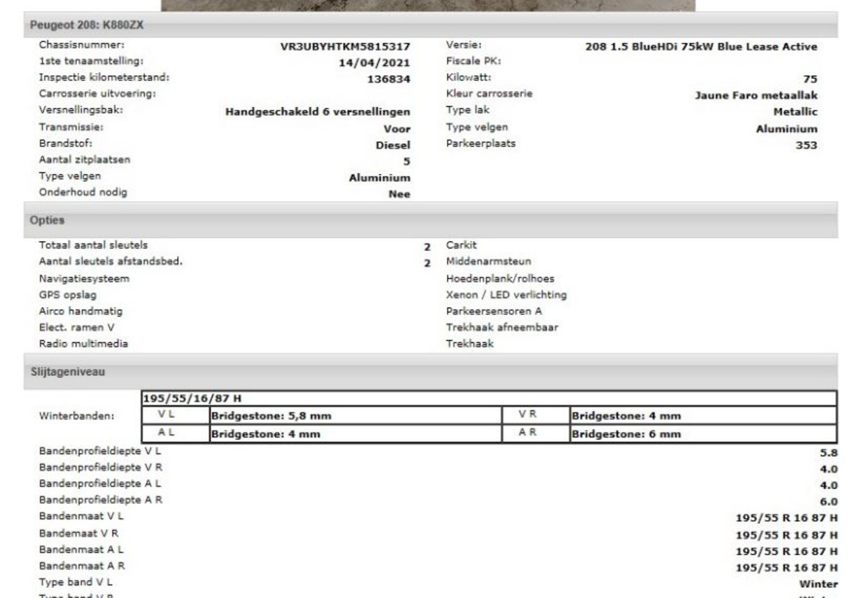Click the Slijtageniveau section header
Image resolution: width=868 pixels, height=598 pixels.
tap(68, 372)
